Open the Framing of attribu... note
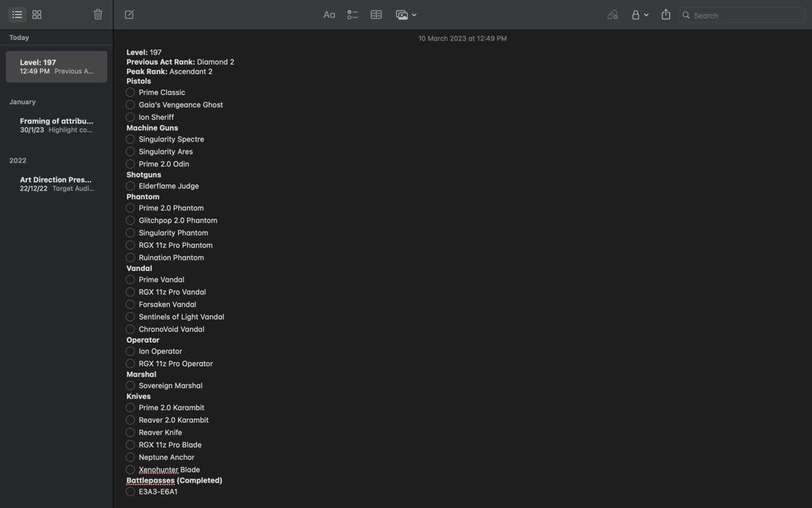The width and height of the screenshot is (812, 508). coord(56,125)
